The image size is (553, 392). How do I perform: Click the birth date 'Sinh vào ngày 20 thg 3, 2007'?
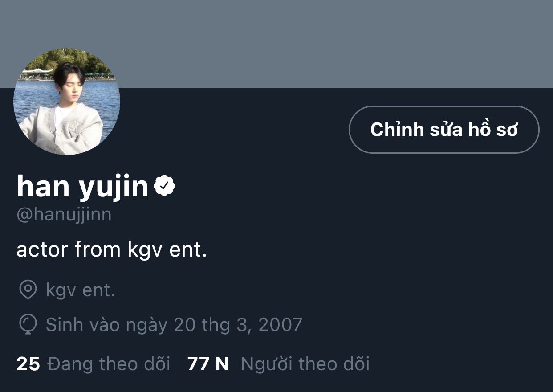coord(174,325)
